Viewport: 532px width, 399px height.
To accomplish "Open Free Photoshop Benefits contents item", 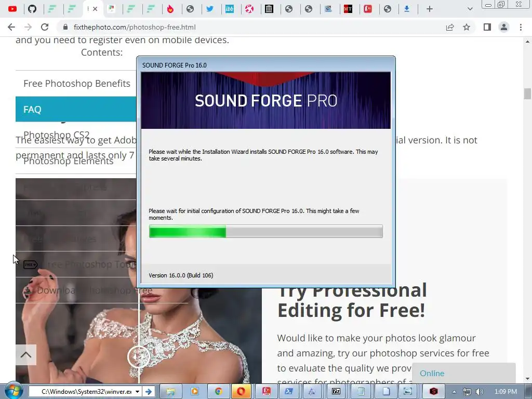I will pyautogui.click(x=77, y=84).
